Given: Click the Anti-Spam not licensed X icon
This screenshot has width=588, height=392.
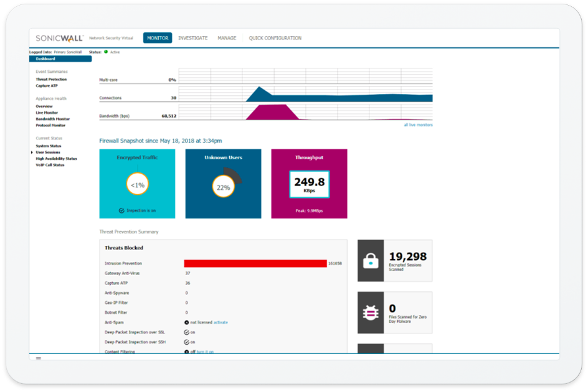Looking at the screenshot, I should coord(187,322).
